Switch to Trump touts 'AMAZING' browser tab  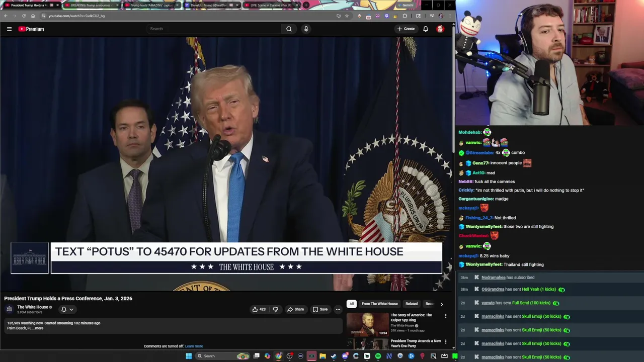point(152,5)
